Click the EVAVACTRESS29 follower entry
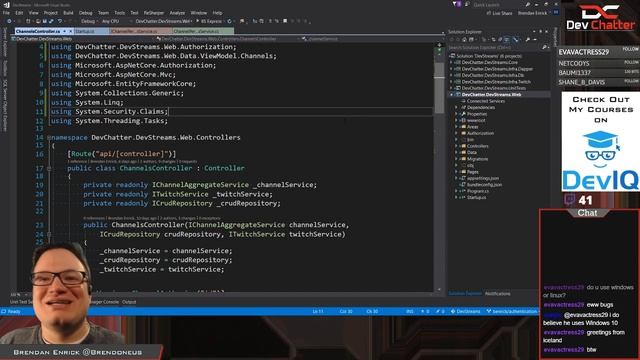The width and height of the screenshot is (640, 360). coord(598,52)
